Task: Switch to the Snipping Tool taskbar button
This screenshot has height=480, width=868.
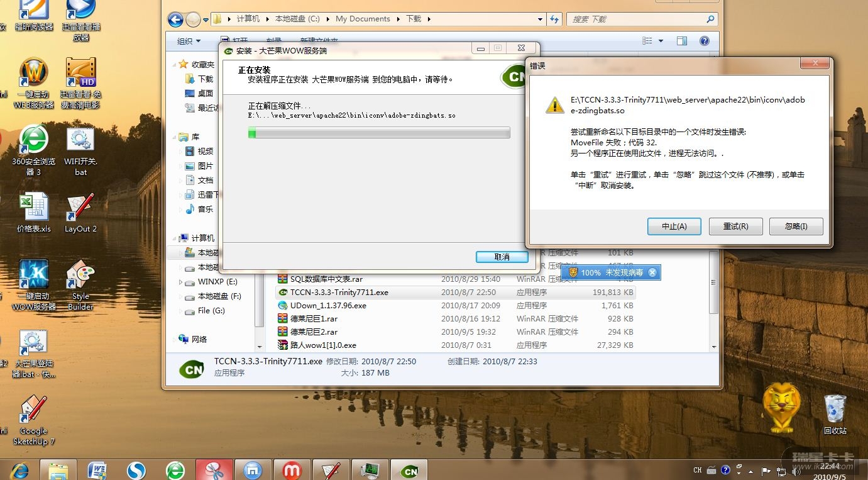Action: (214, 470)
